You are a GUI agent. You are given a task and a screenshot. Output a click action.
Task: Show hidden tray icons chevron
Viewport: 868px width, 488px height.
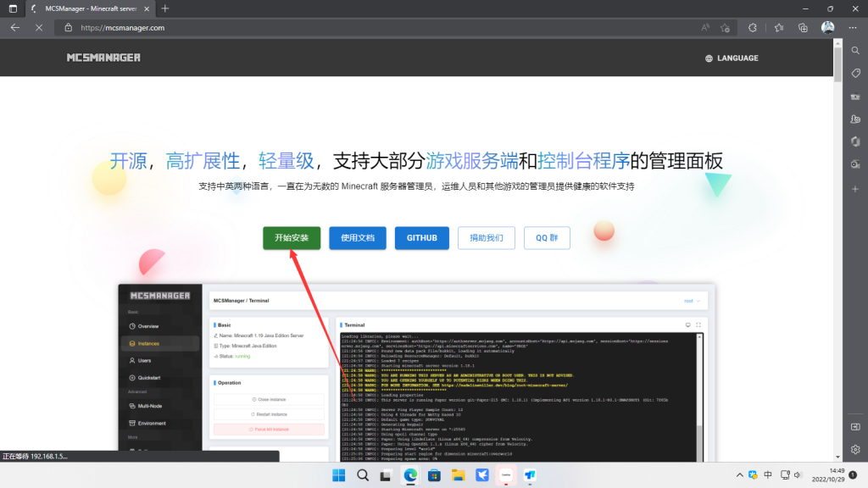point(739,475)
